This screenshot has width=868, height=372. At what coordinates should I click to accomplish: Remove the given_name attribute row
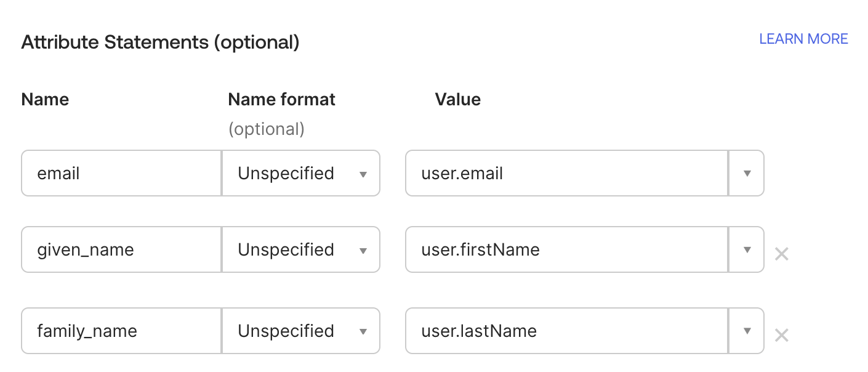[781, 253]
